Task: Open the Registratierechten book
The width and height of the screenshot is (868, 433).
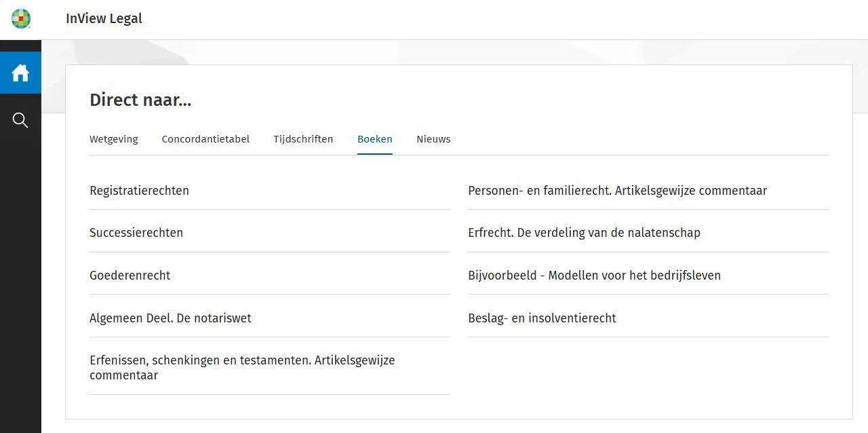Action: click(139, 191)
